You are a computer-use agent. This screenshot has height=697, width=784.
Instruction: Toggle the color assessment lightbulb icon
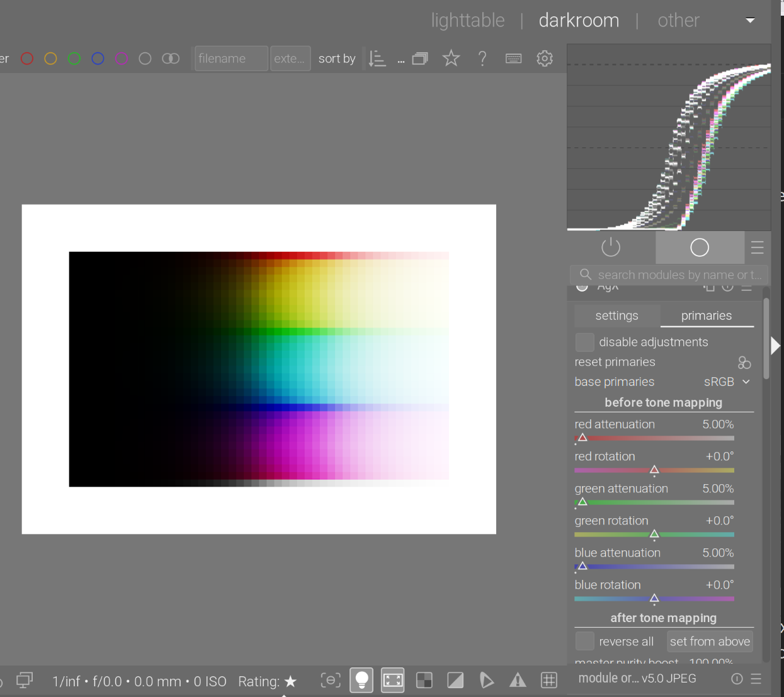coord(361,680)
